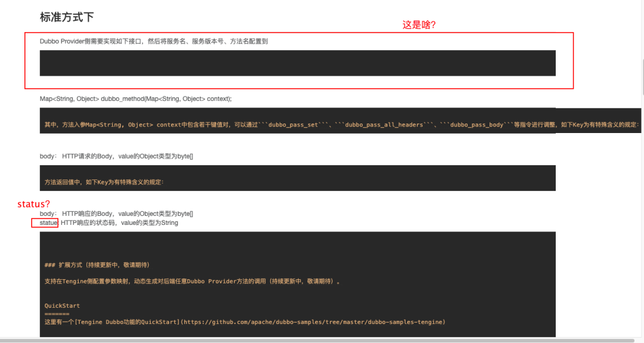Click the QuickStart title text

click(62, 305)
